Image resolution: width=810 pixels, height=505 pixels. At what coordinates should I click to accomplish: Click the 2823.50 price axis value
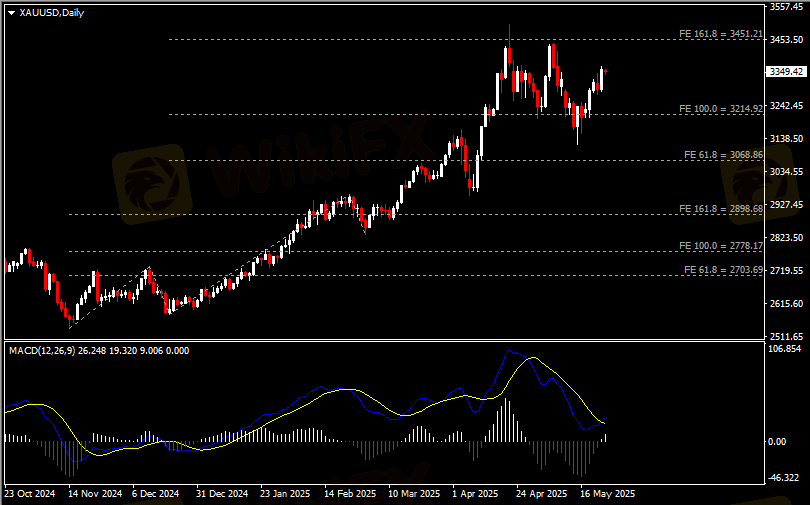tap(786, 238)
